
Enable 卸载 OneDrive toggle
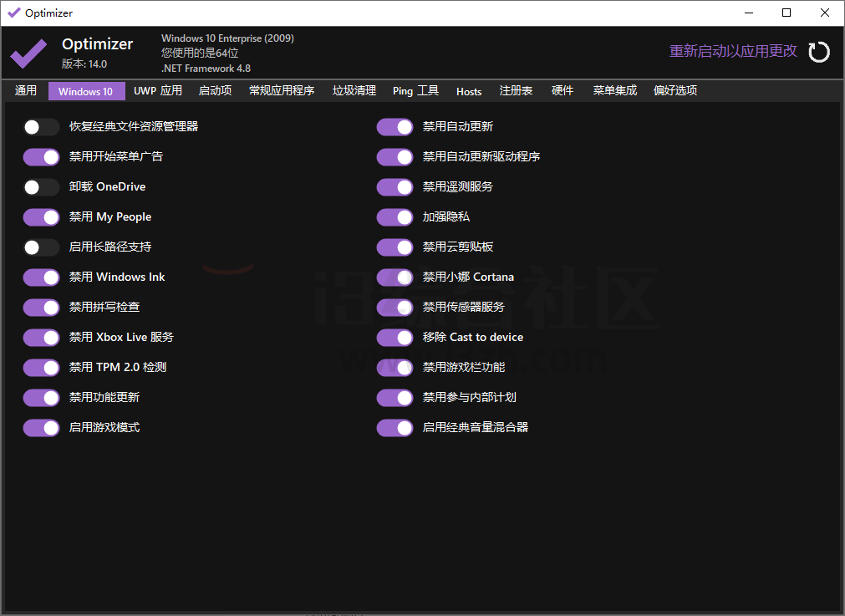click(x=41, y=187)
